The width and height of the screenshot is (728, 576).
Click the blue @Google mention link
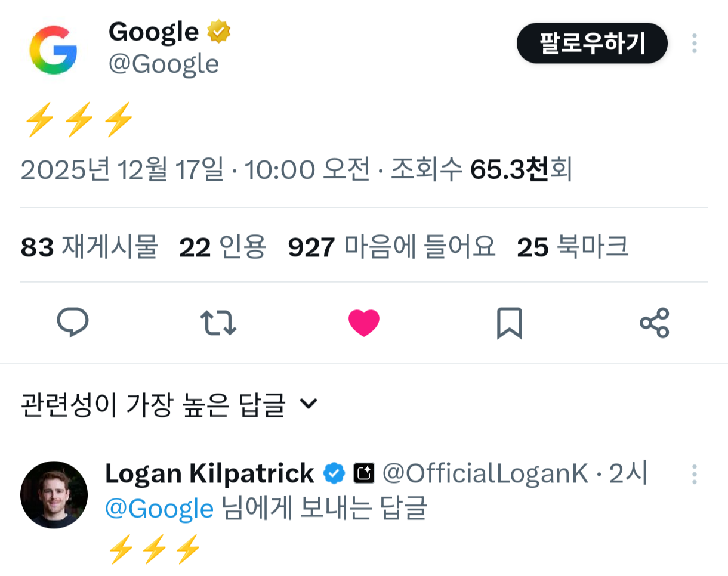click(159, 509)
